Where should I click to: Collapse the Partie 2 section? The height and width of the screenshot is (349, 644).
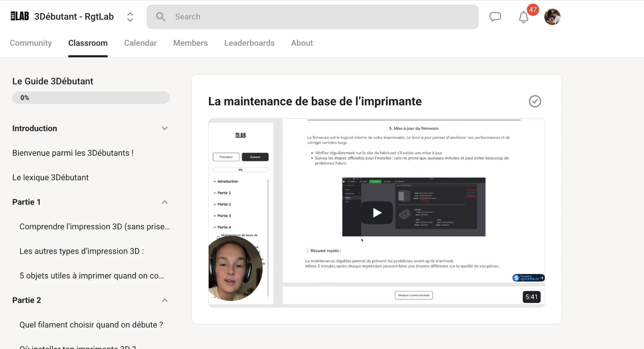pyautogui.click(x=165, y=300)
